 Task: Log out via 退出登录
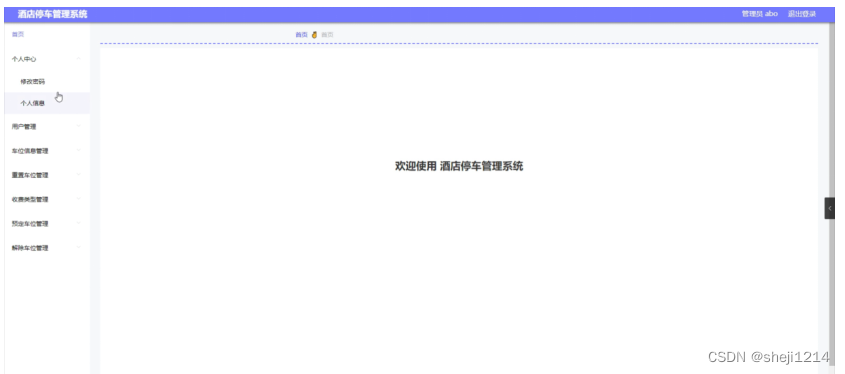[x=802, y=14]
